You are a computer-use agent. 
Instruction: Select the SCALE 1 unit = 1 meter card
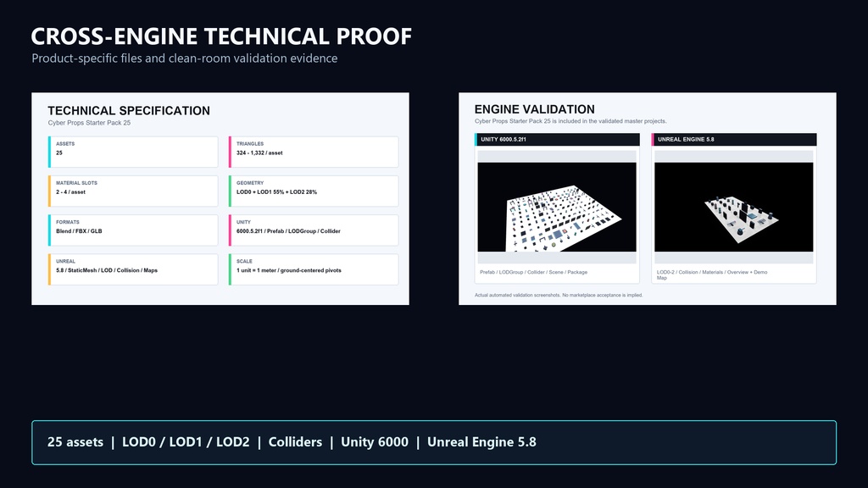tap(314, 269)
